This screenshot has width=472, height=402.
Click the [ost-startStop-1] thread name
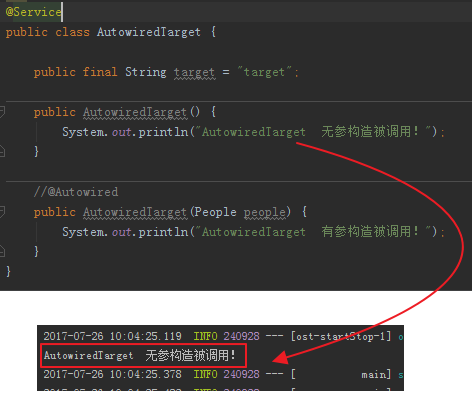[x=341, y=337]
